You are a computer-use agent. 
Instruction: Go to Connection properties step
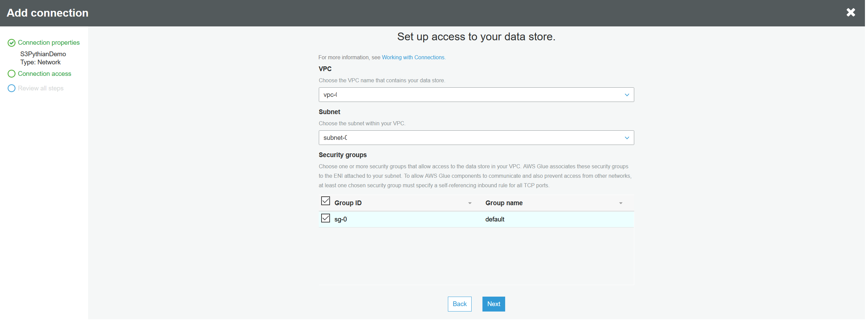point(48,43)
